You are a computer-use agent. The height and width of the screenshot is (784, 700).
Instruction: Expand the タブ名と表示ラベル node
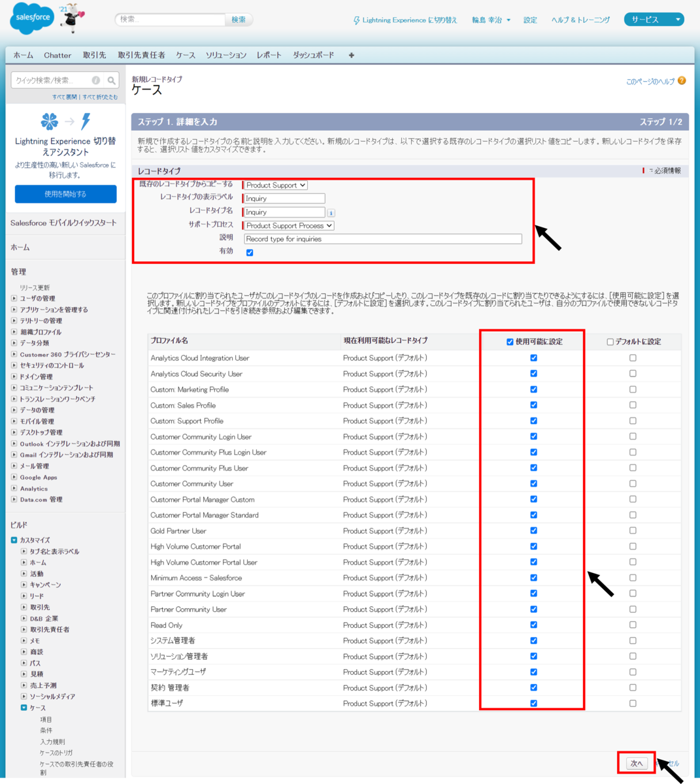point(24,551)
